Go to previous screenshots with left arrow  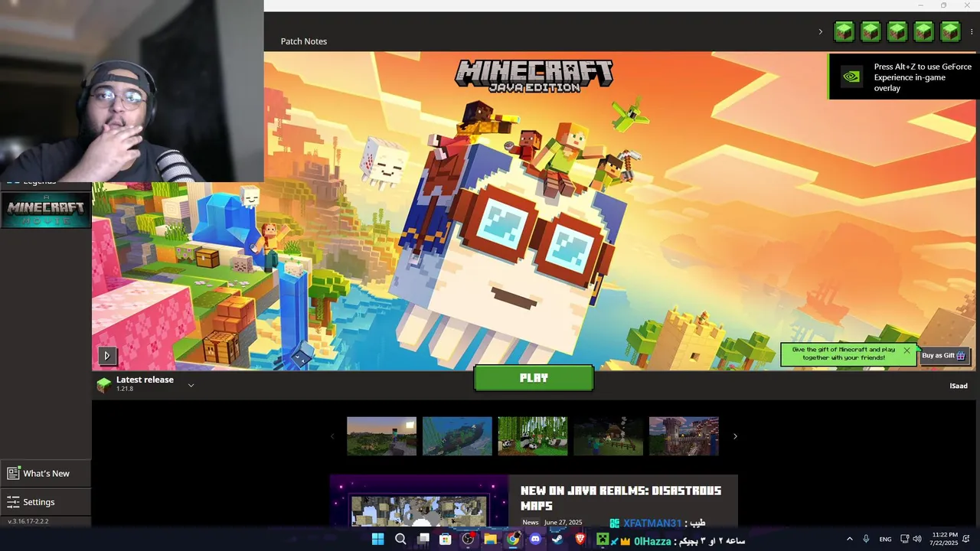point(332,436)
